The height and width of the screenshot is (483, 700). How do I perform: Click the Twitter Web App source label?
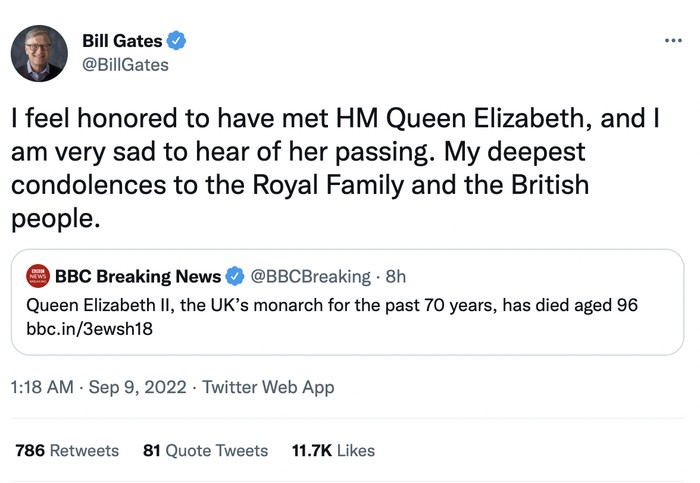click(268, 387)
